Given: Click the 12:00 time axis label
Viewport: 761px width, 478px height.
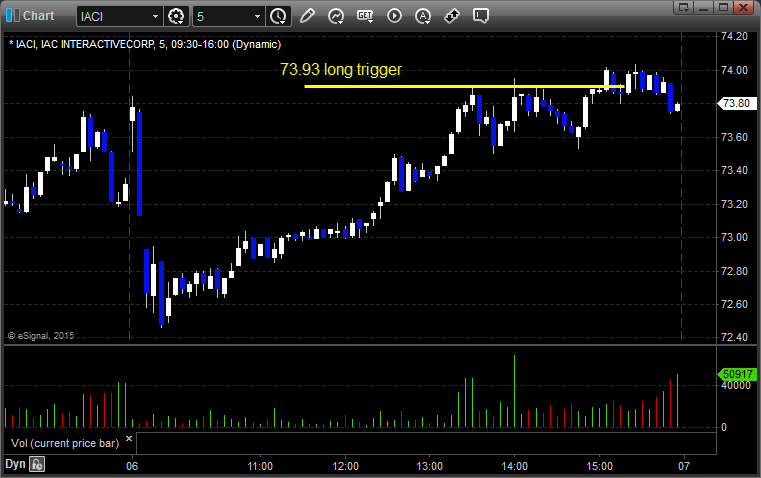Looking at the screenshot, I should pos(346,466).
